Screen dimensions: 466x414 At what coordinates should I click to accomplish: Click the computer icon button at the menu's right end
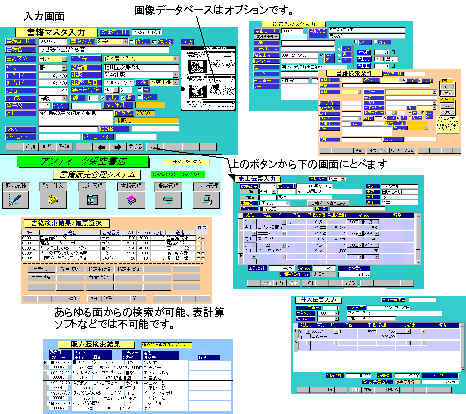point(206,200)
